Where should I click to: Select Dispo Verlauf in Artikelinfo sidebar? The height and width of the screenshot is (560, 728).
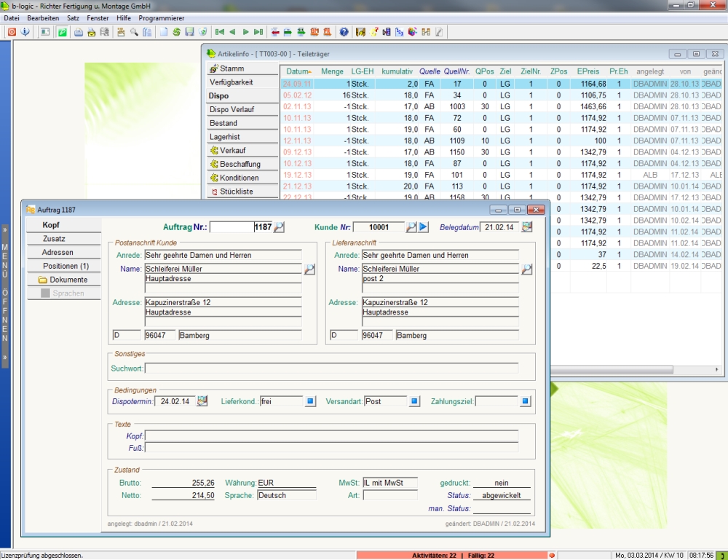tap(232, 110)
